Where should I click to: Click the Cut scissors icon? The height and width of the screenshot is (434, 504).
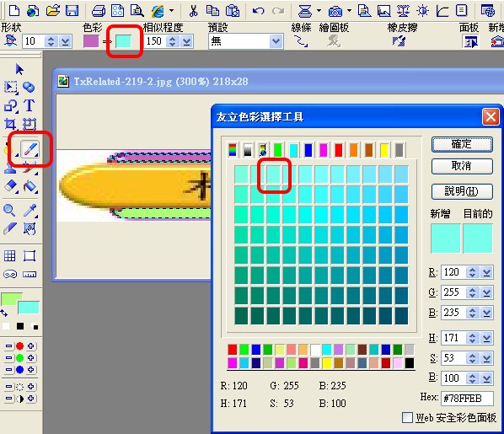(x=194, y=11)
